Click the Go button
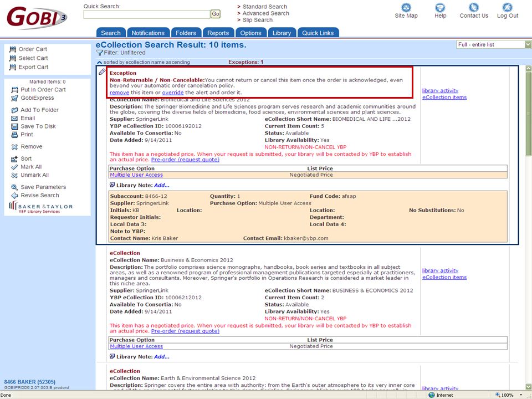Screen dimensions: 532x399 216,14
